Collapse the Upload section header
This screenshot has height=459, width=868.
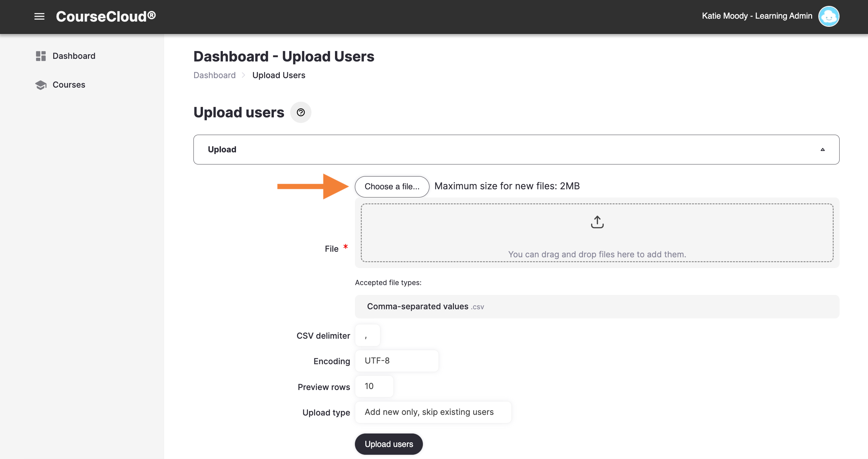(516, 150)
